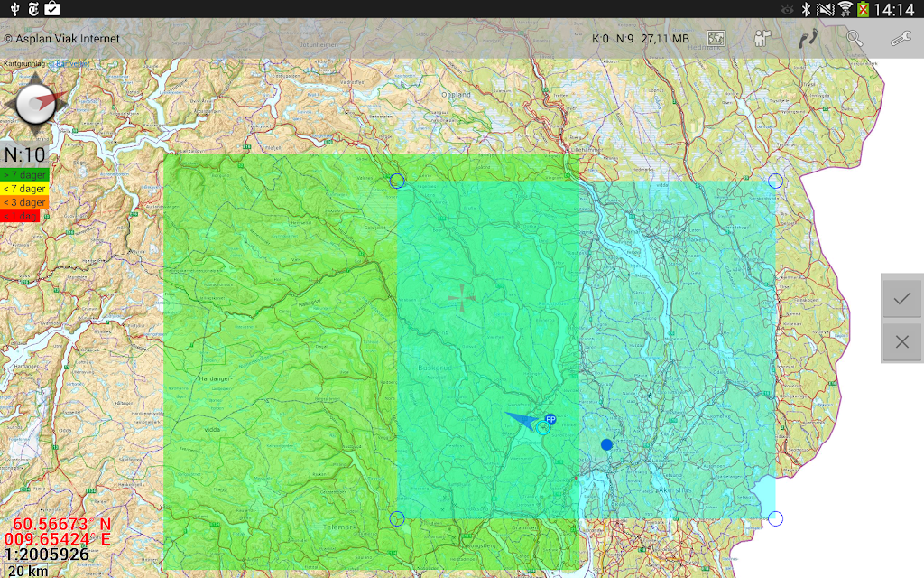The image size is (924, 578).
Task: Select the top-left corner handle of the blue area
Action: (397, 181)
